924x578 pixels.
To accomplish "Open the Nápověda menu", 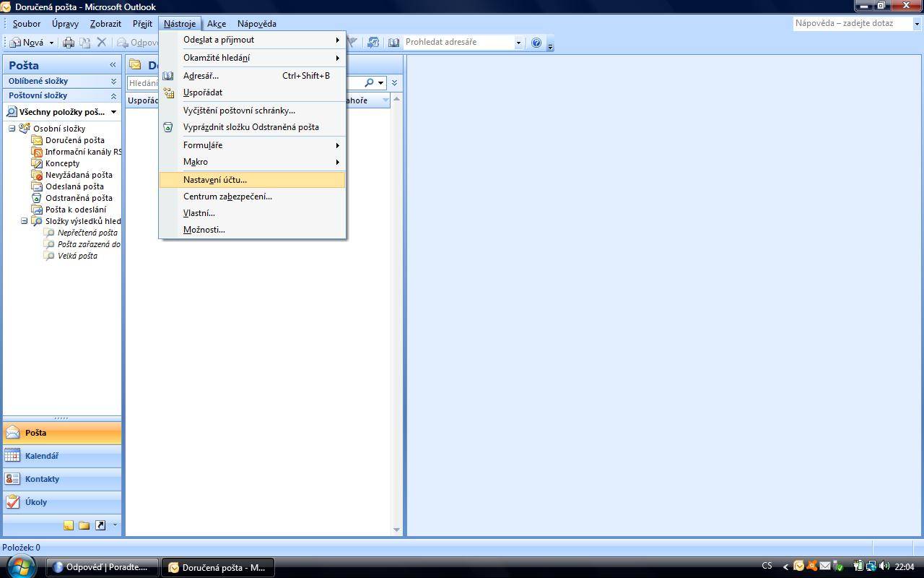I will pos(257,24).
